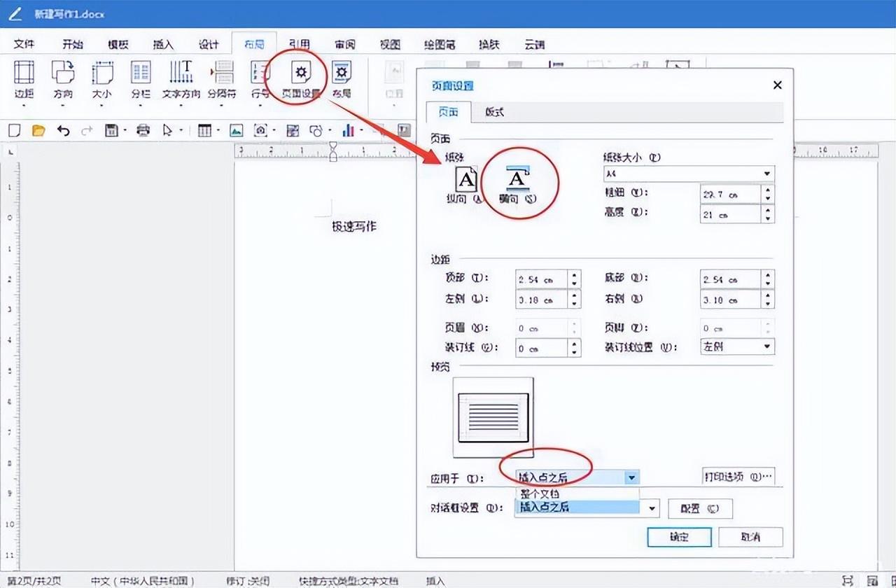
Task: Select the 页面 tab in the page setup dialog
Action: tap(449, 112)
